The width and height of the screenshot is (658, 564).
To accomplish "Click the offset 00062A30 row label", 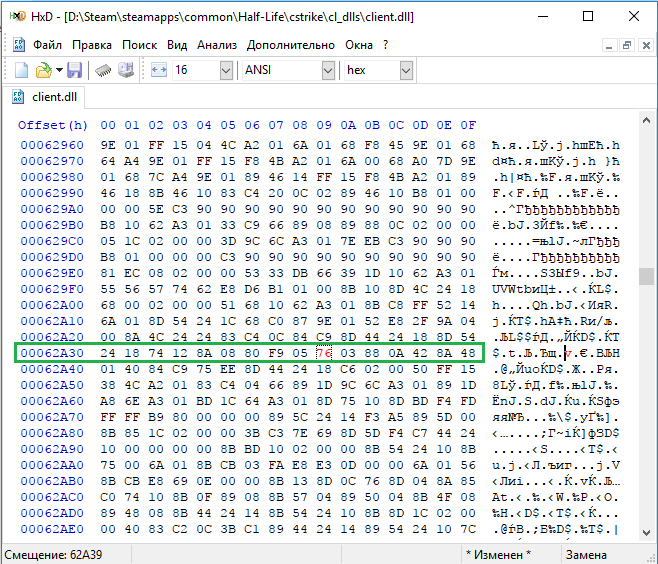I will [52, 353].
